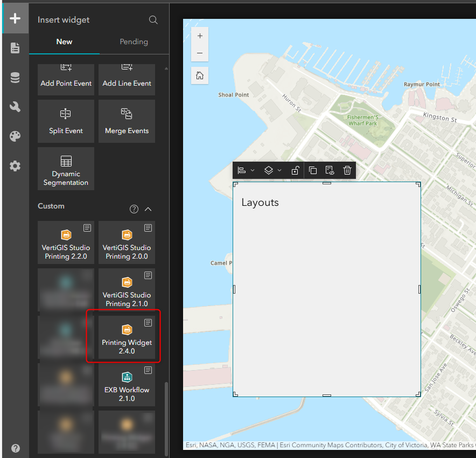The image size is (476, 458).
Task: Duplicate the selected widget
Action: pyautogui.click(x=313, y=170)
